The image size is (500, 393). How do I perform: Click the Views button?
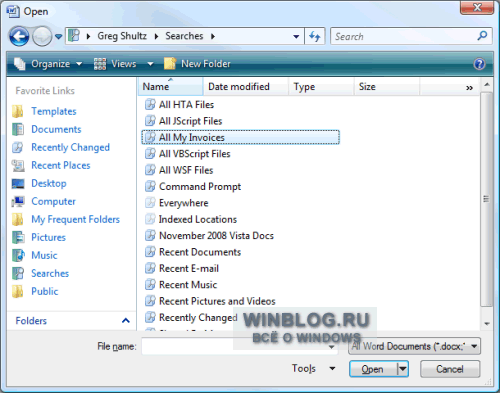115,64
